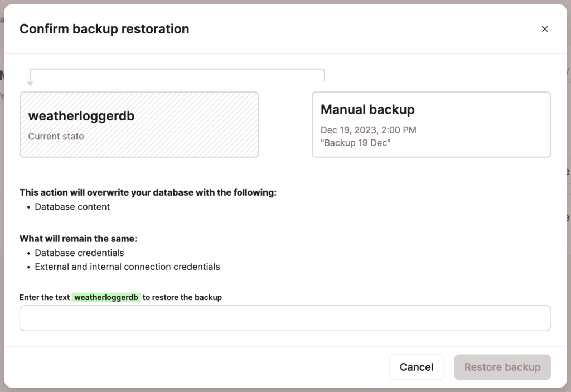
Task: Click the arrow connecting backup to database
Action: point(177,72)
